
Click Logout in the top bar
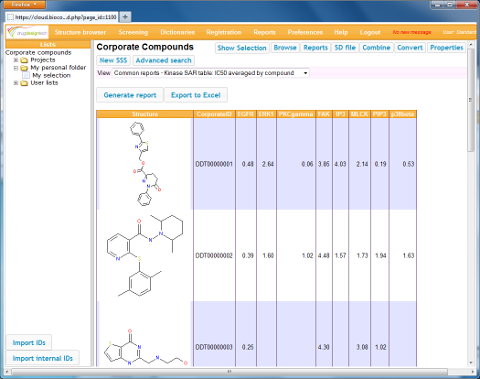point(370,32)
